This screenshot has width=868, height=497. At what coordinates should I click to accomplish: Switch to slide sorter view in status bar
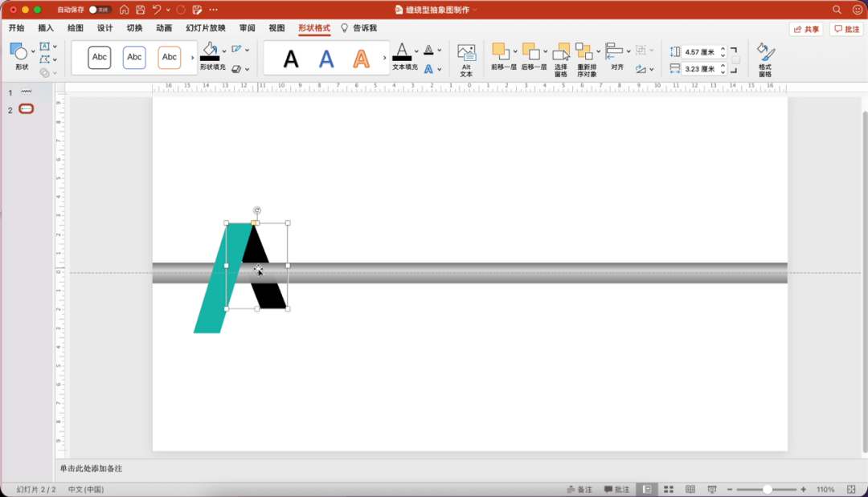click(x=669, y=489)
